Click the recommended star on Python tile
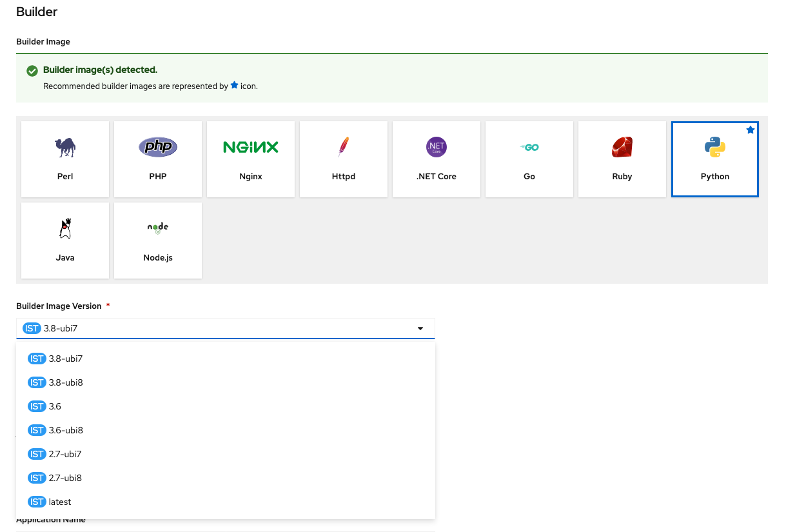Image resolution: width=786 pixels, height=532 pixels. pos(750,130)
